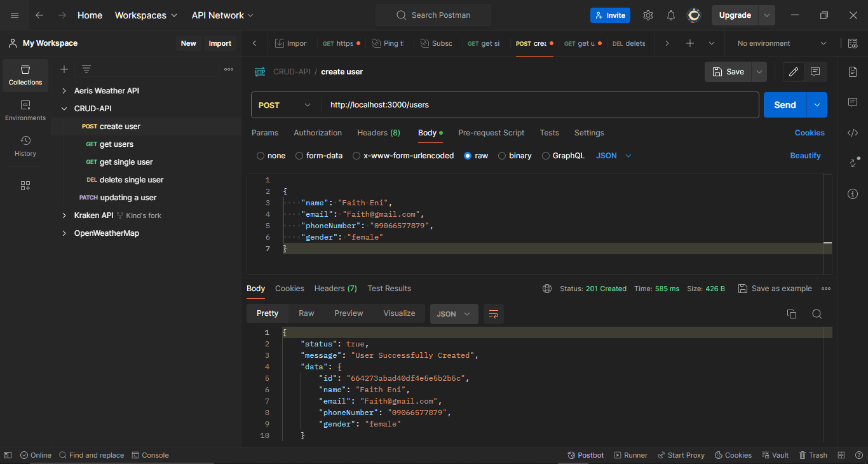Create new collection with plus icon

pyautogui.click(x=64, y=69)
